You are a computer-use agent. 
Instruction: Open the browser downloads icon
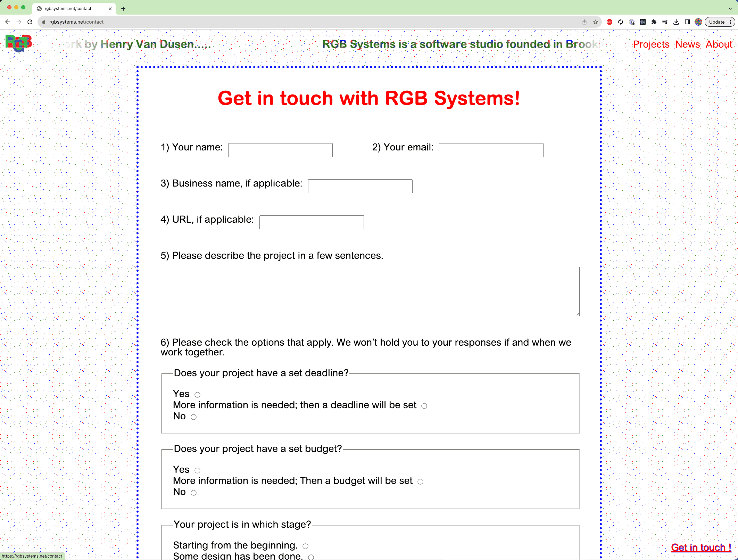point(676,22)
